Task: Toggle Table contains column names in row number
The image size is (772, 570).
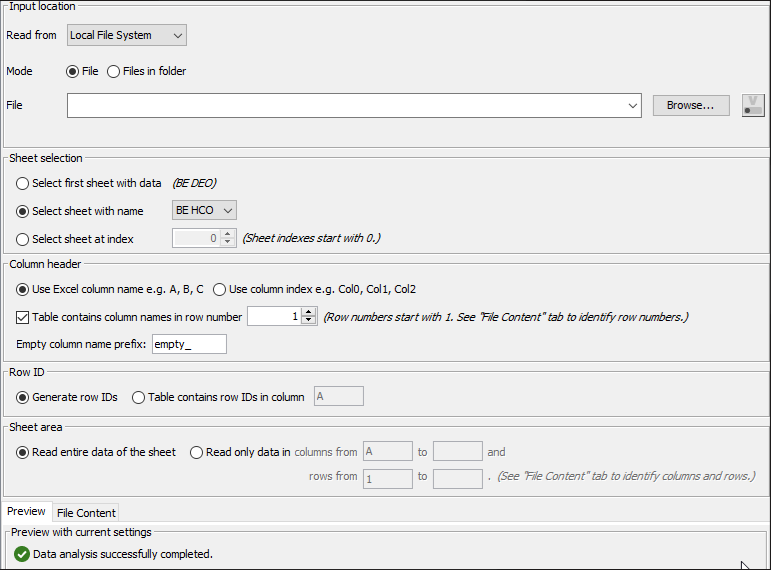Action: point(22,317)
